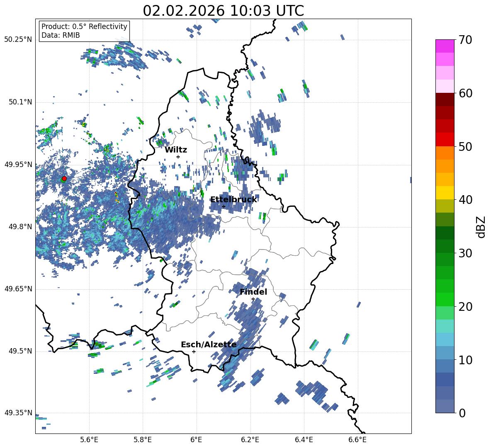Click the 5.6°E longitude tick label
491x448 pixels.
point(89,440)
